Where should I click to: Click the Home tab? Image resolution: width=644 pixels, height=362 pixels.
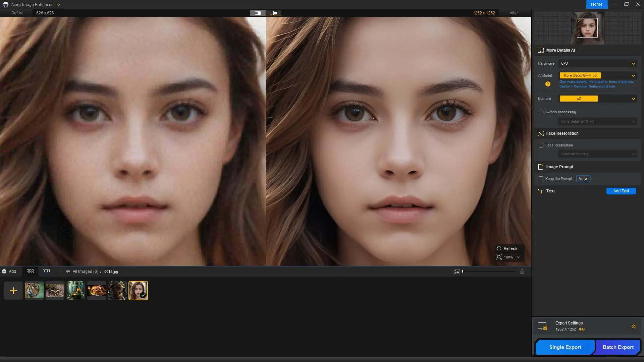pos(596,4)
